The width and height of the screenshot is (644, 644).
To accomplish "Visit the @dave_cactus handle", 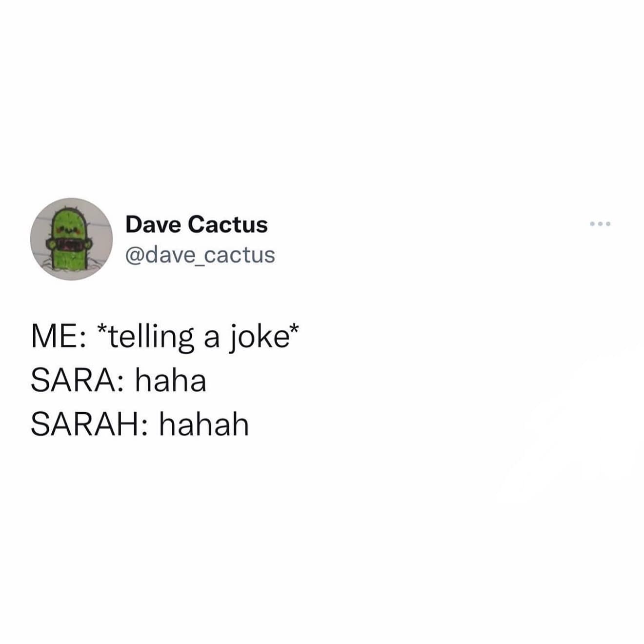I will click(201, 255).
